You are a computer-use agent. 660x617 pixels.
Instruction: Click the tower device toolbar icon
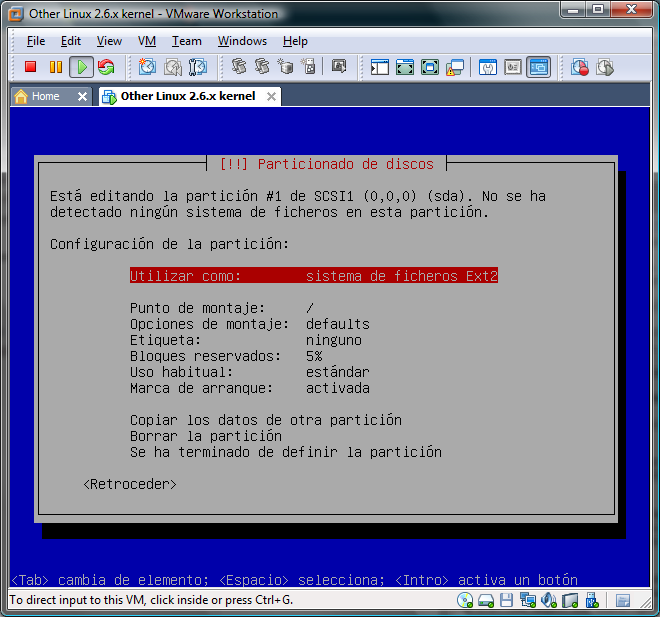point(309,66)
